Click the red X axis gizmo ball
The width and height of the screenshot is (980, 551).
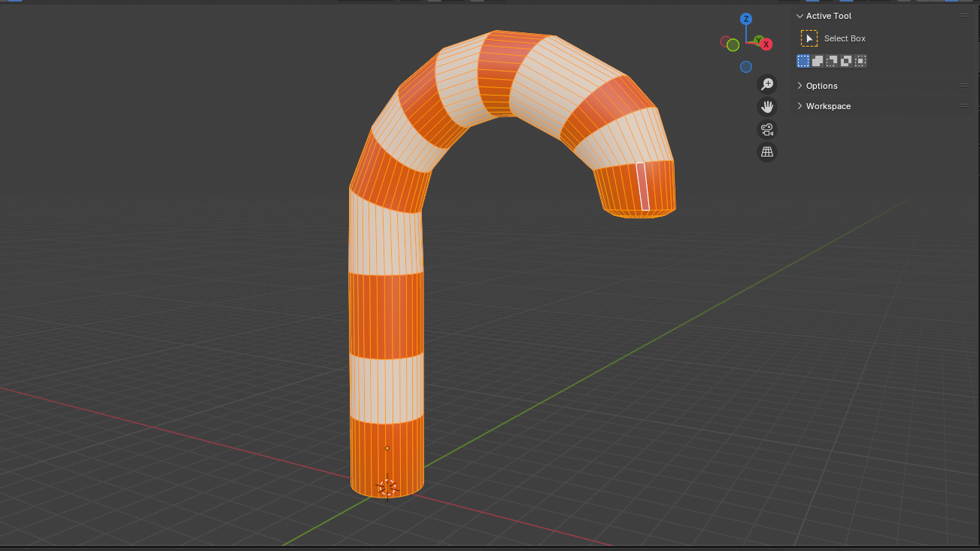coord(766,44)
